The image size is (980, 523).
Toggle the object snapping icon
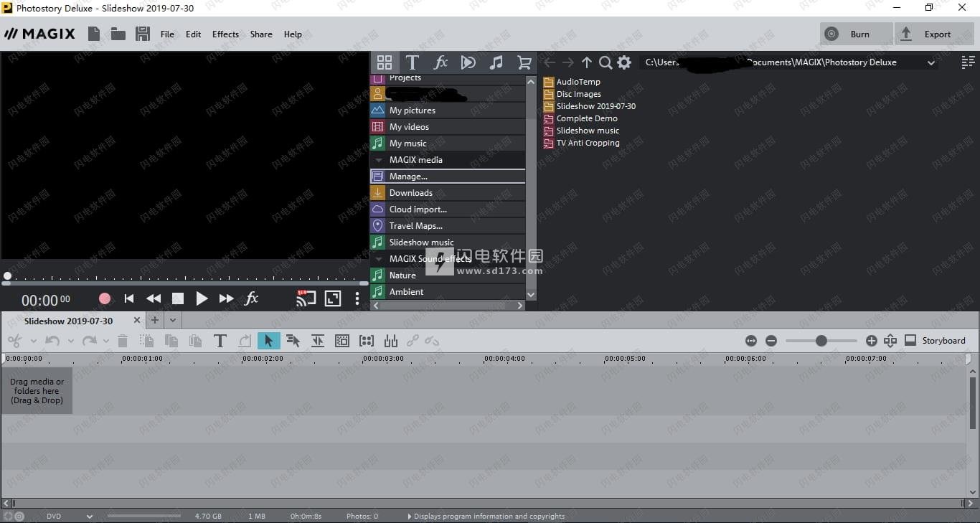(318, 341)
